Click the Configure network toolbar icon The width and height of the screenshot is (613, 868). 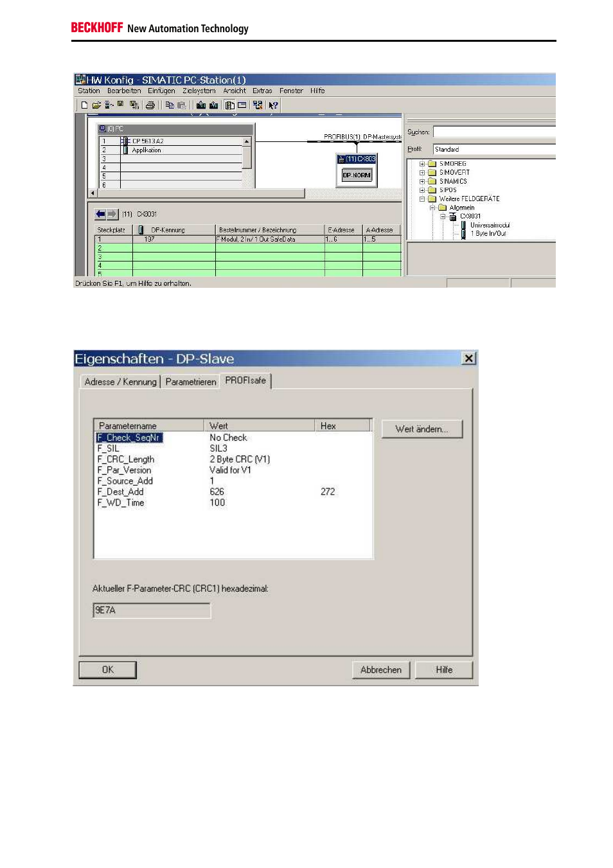click(258, 105)
